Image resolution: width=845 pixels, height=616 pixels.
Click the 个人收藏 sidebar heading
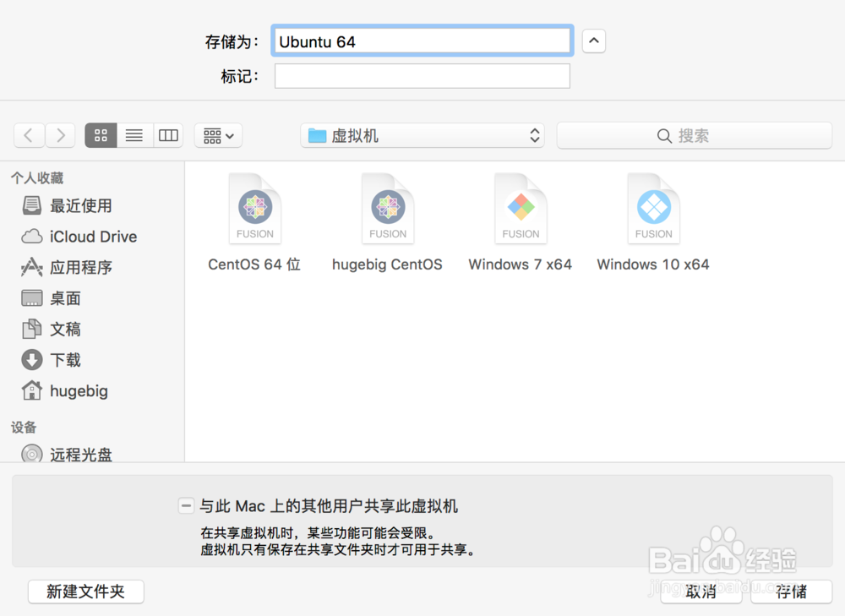(37, 177)
